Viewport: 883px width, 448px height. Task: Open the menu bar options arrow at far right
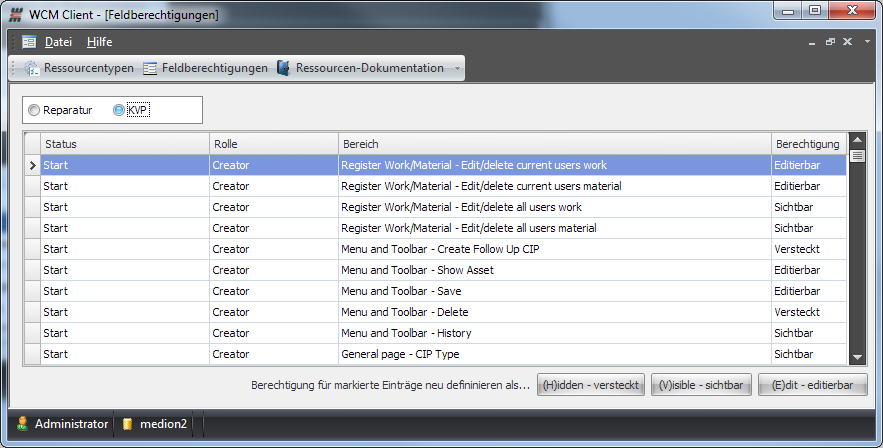coord(867,42)
